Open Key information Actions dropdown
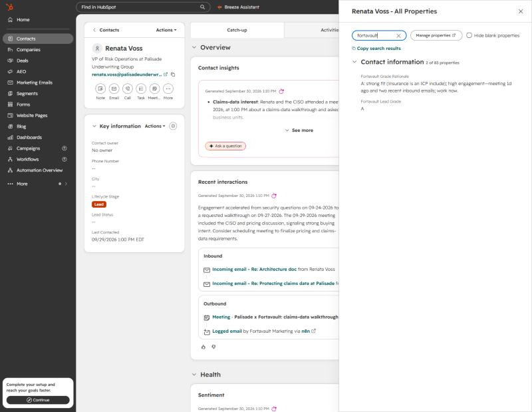Screen dimensions: 532x412 (x=155, y=126)
